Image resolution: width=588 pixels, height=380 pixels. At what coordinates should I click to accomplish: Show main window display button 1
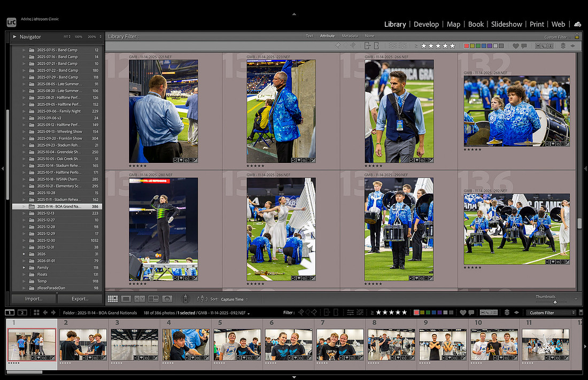pyautogui.click(x=10, y=313)
